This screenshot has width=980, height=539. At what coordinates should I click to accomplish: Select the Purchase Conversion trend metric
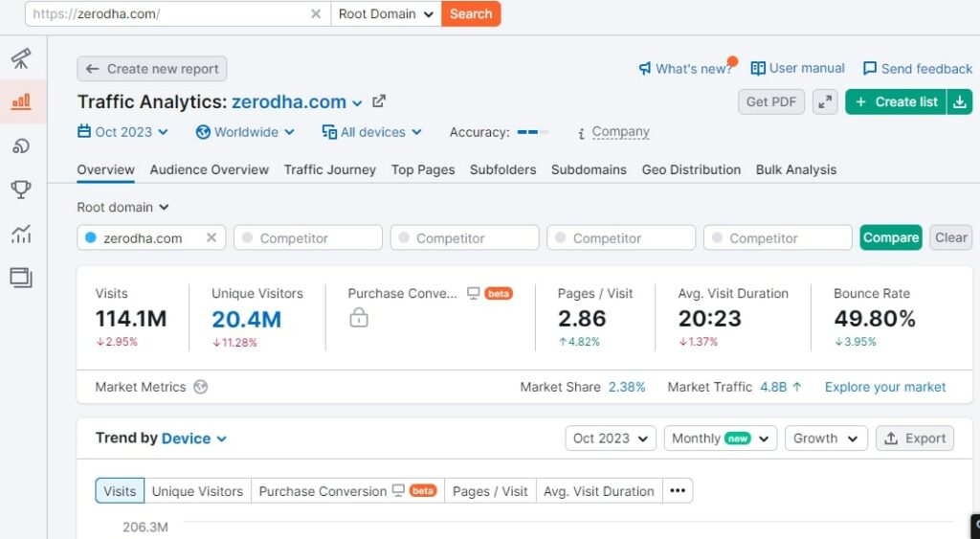(347, 491)
